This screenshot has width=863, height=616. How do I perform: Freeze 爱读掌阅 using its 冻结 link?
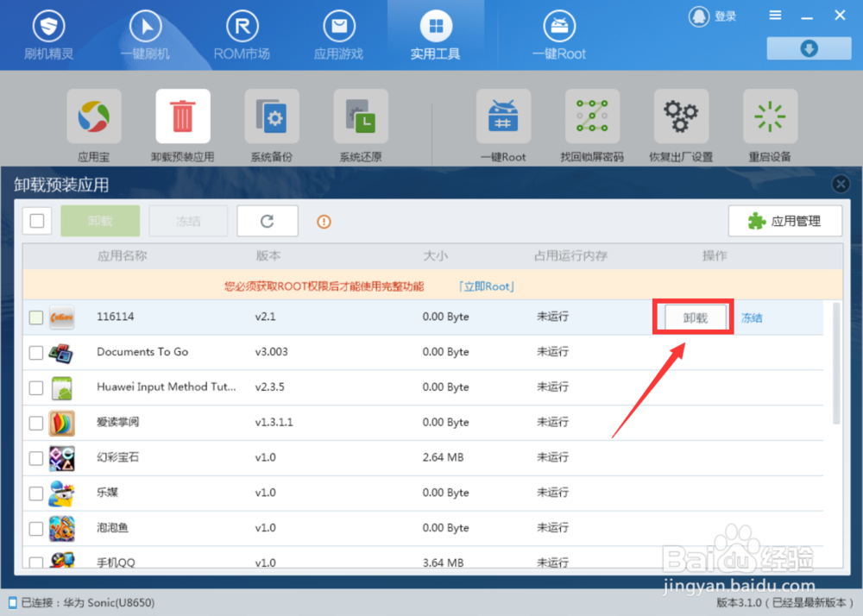tap(750, 423)
